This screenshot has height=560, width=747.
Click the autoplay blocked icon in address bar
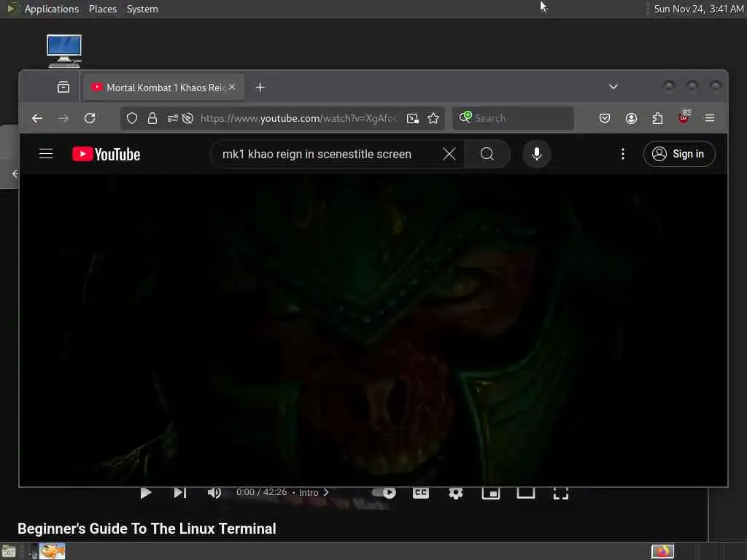tap(187, 118)
